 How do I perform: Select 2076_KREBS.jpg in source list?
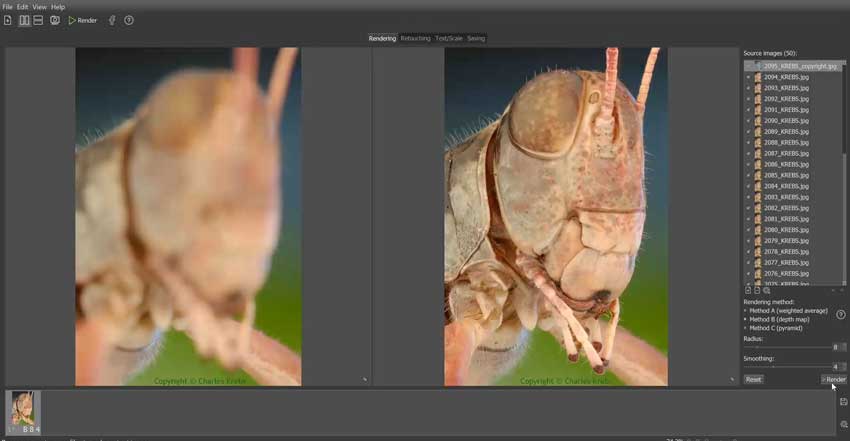click(786, 274)
